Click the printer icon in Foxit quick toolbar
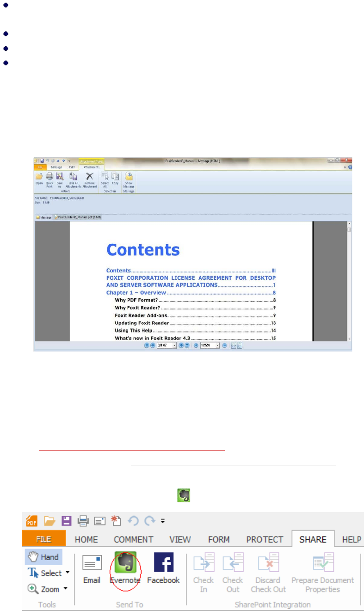 coord(83,521)
